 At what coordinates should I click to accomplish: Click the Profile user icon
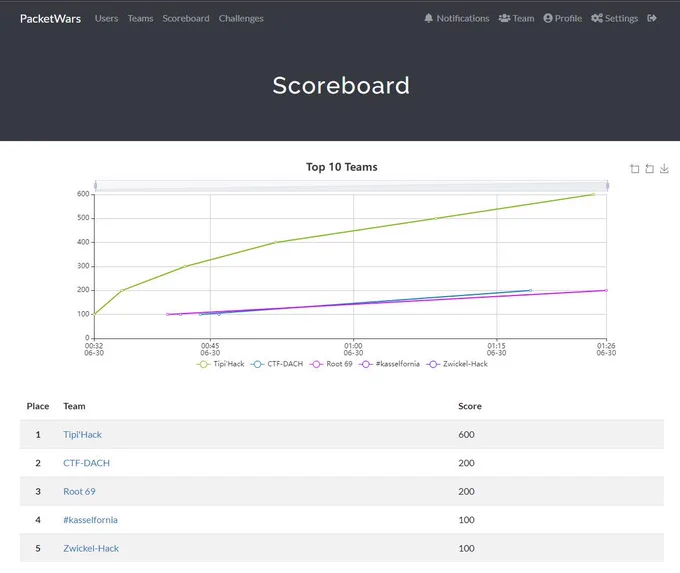tap(548, 18)
